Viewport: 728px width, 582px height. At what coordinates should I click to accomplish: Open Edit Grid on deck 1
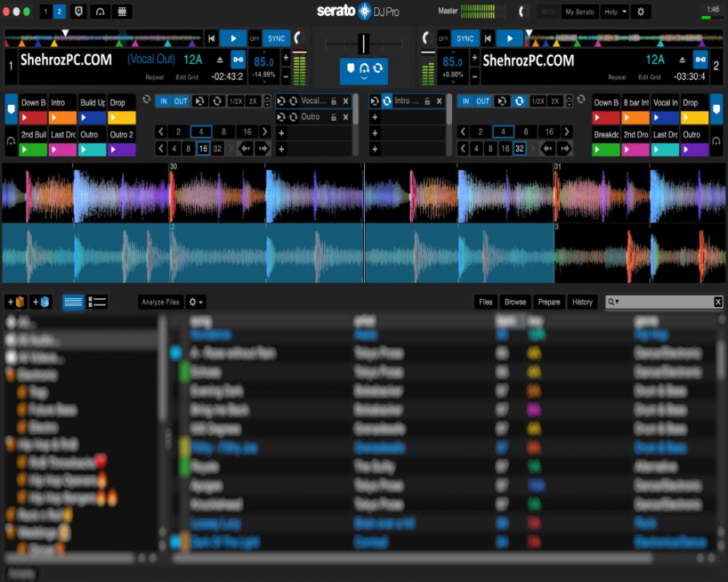click(186, 78)
